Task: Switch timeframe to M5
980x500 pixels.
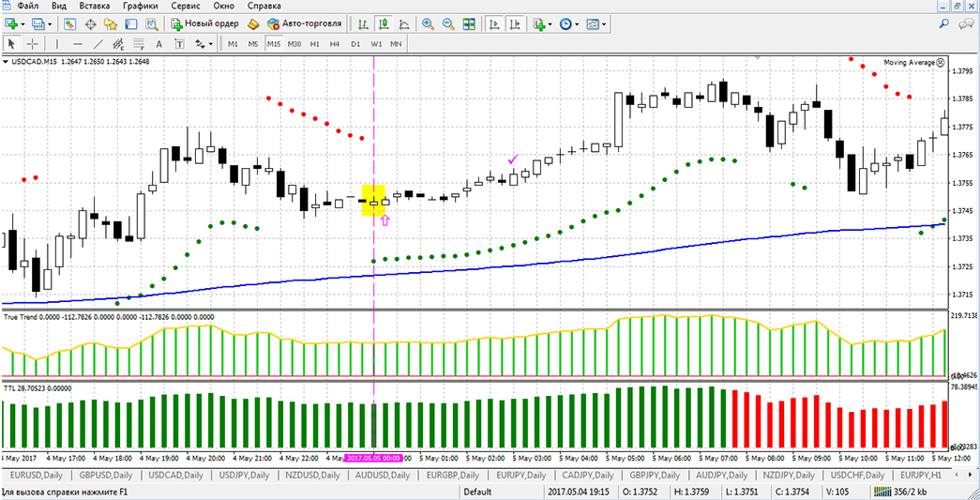Action: [253, 44]
